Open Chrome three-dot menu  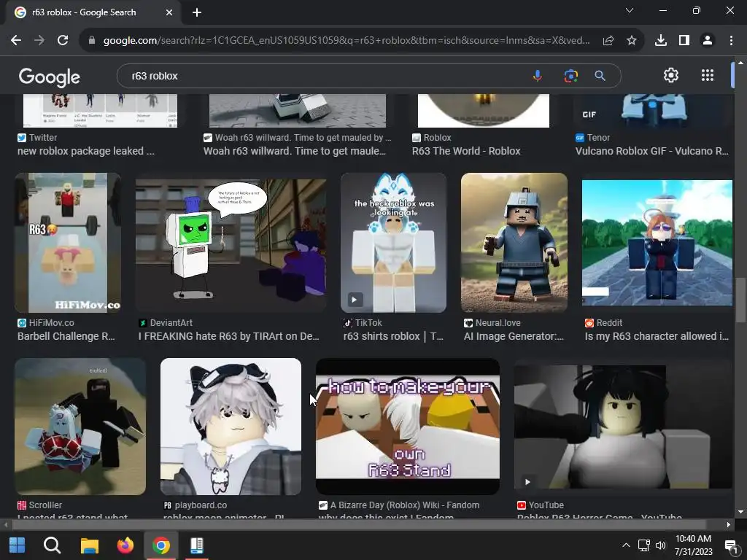(731, 41)
